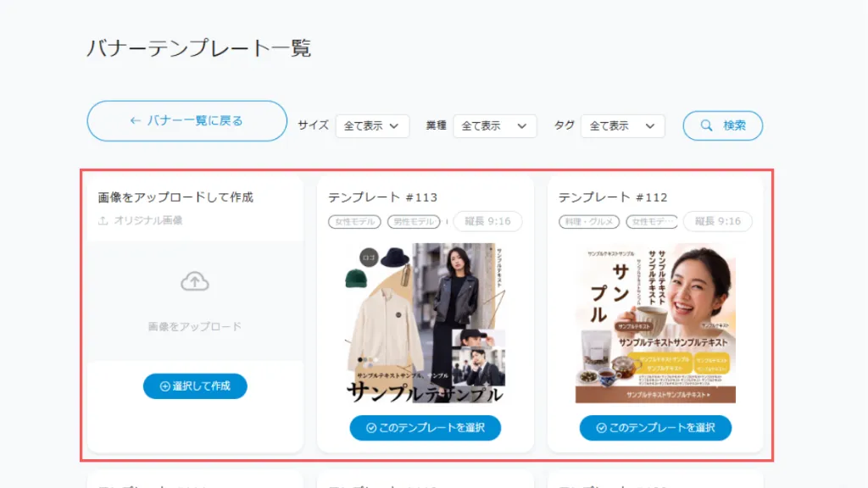The width and height of the screenshot is (868, 488).
Task: Click 女性モデル tag on template #113
Action: coord(354,222)
